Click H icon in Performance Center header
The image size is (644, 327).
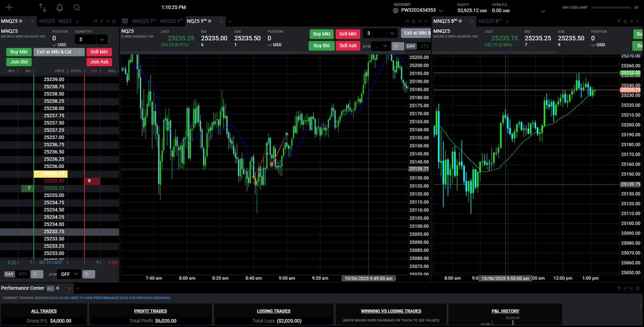(x=618, y=288)
